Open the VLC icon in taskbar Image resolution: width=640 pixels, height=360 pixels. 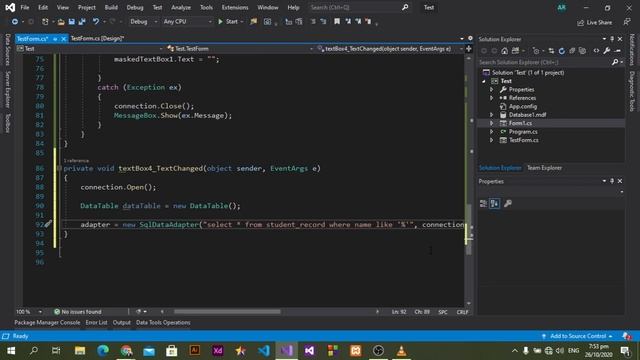click(x=401, y=350)
